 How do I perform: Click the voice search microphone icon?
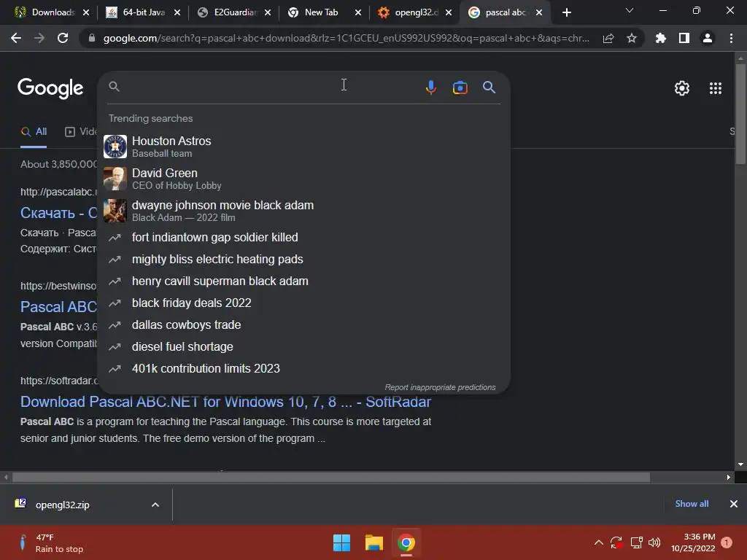click(430, 87)
